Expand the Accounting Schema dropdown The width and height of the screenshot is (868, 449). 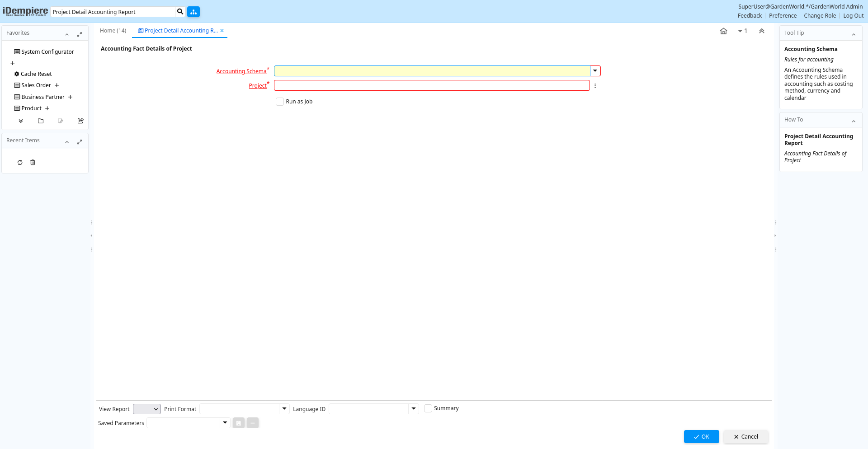pyautogui.click(x=595, y=71)
